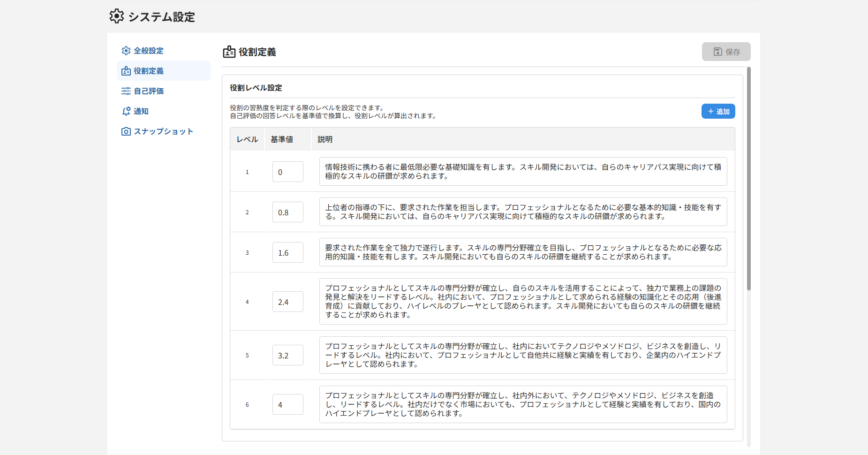Select the badge icon next to 役割定義 in sidebar

click(x=126, y=70)
